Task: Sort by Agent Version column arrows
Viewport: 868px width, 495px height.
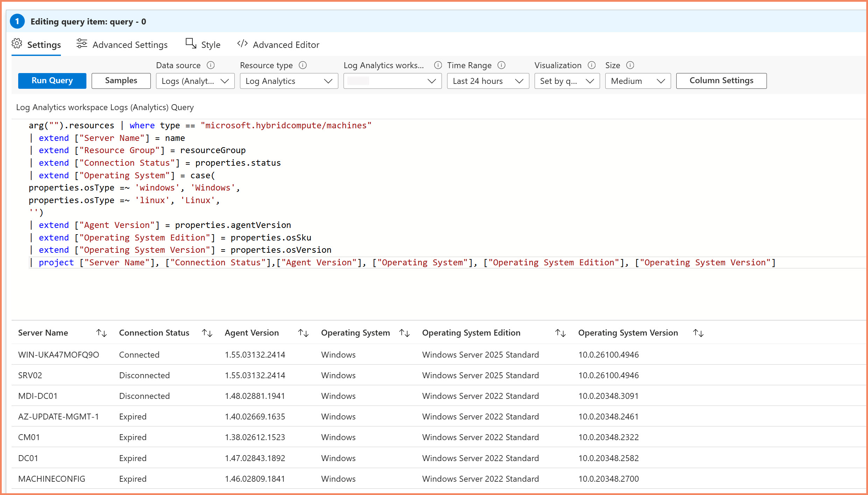Action: point(303,333)
